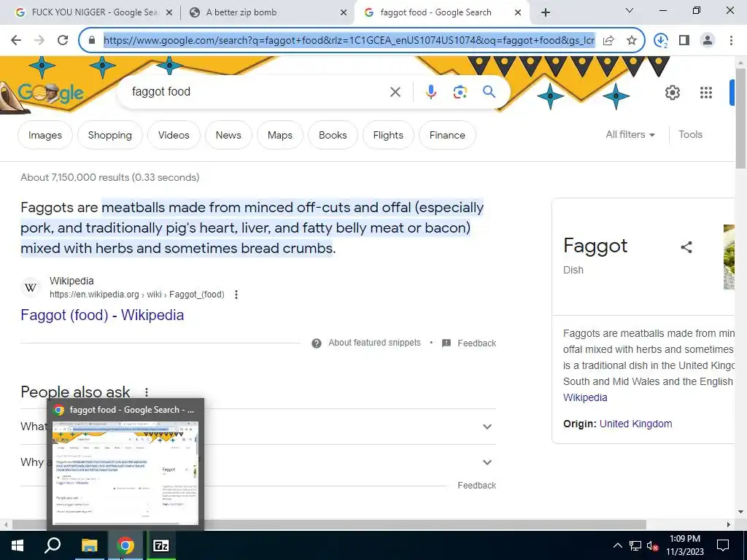
Task: Click inside the Chrome address bar
Action: pos(349,41)
